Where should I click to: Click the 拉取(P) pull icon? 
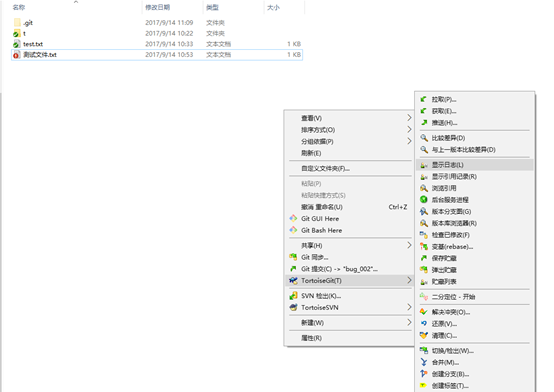pos(424,99)
